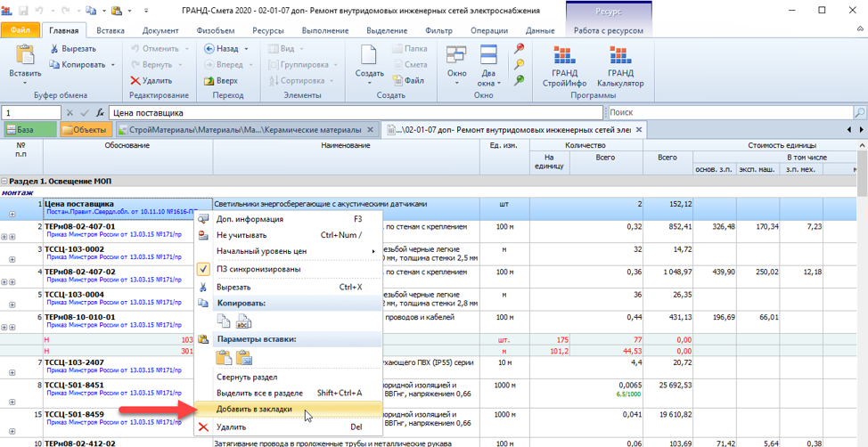The width and height of the screenshot is (868, 447).
Task: Click the red Удалить button in ribbon
Action: [x=151, y=80]
